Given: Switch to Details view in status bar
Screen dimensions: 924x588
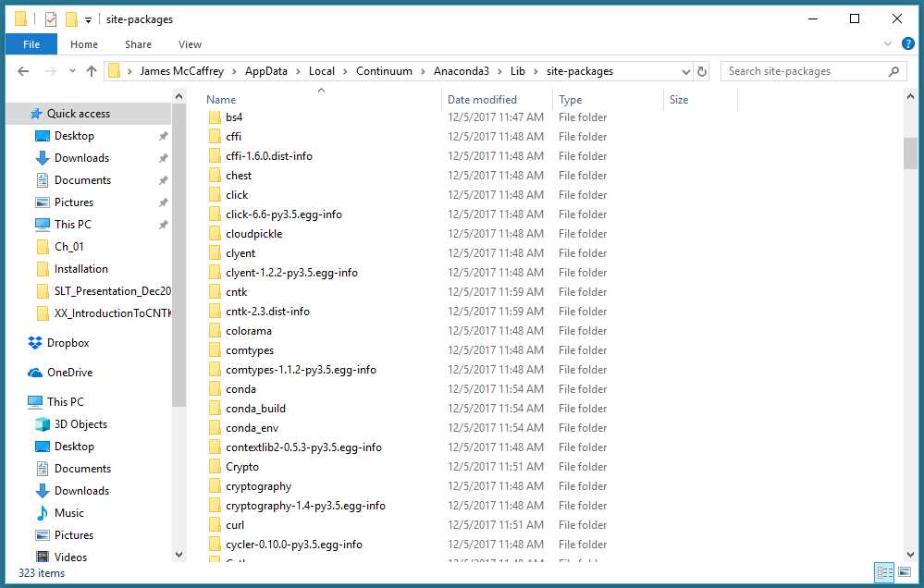Looking at the screenshot, I should [x=884, y=572].
